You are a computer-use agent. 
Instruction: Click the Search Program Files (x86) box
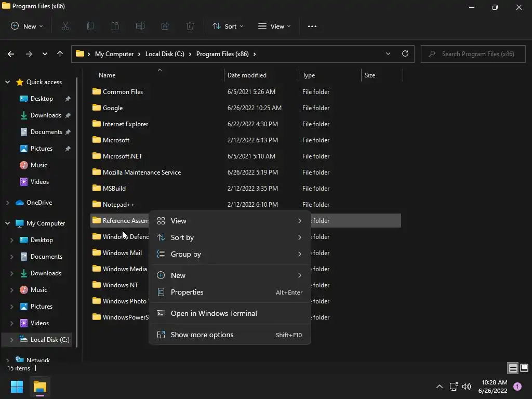pyautogui.click(x=473, y=54)
